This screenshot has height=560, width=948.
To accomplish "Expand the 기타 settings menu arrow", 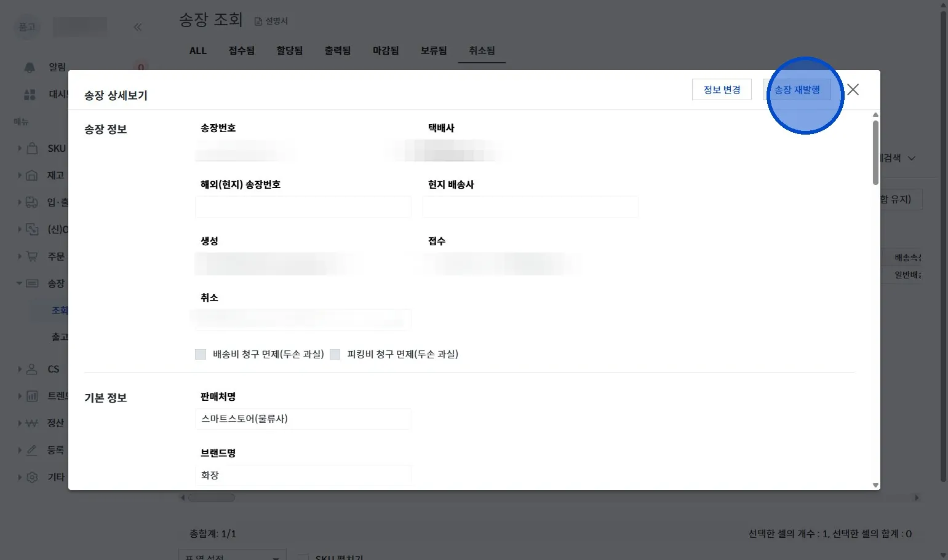I will (20, 477).
